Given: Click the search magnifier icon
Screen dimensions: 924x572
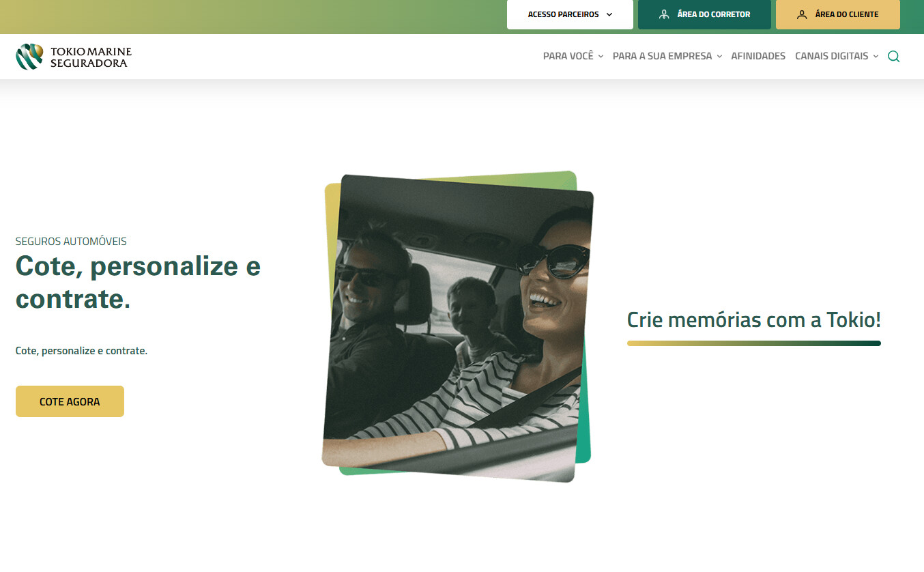Looking at the screenshot, I should pyautogui.click(x=893, y=57).
